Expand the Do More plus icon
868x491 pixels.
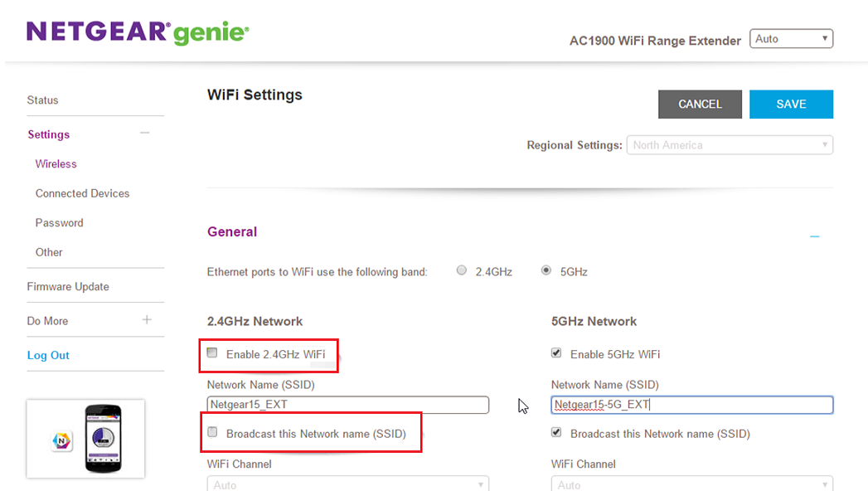pyautogui.click(x=147, y=319)
